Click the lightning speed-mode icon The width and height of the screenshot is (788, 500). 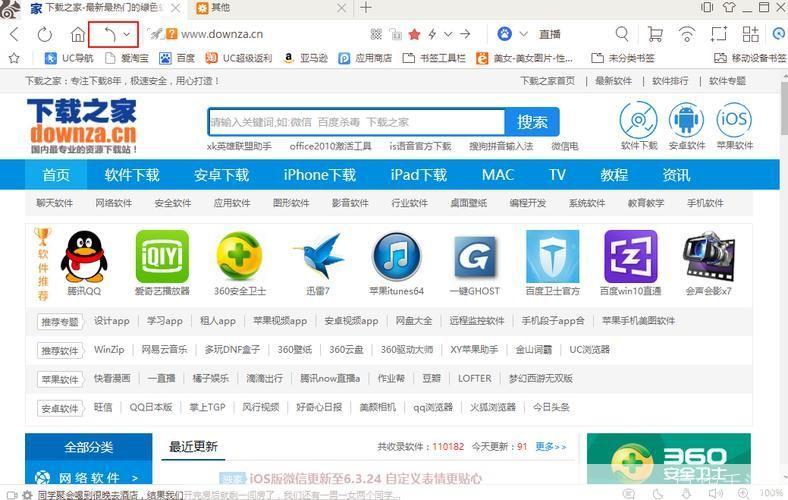coord(432,34)
